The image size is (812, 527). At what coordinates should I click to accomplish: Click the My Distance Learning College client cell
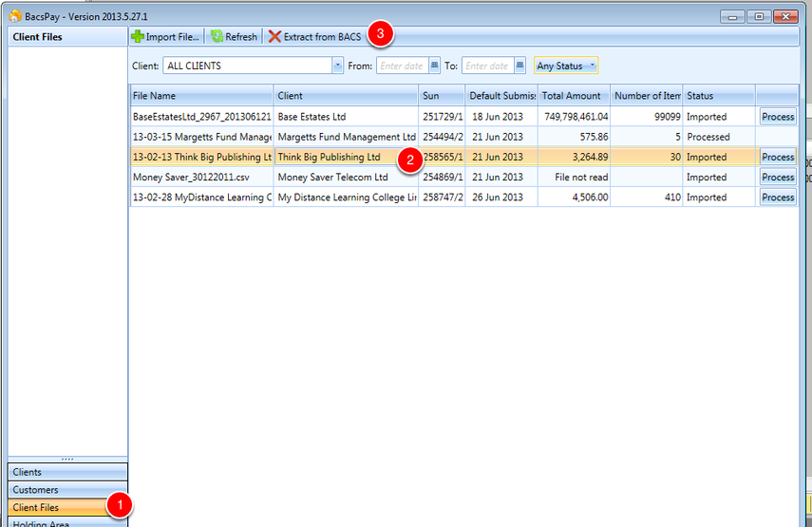point(346,198)
